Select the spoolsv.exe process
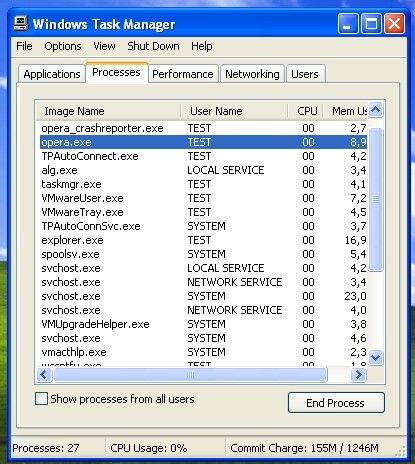 coord(202,254)
